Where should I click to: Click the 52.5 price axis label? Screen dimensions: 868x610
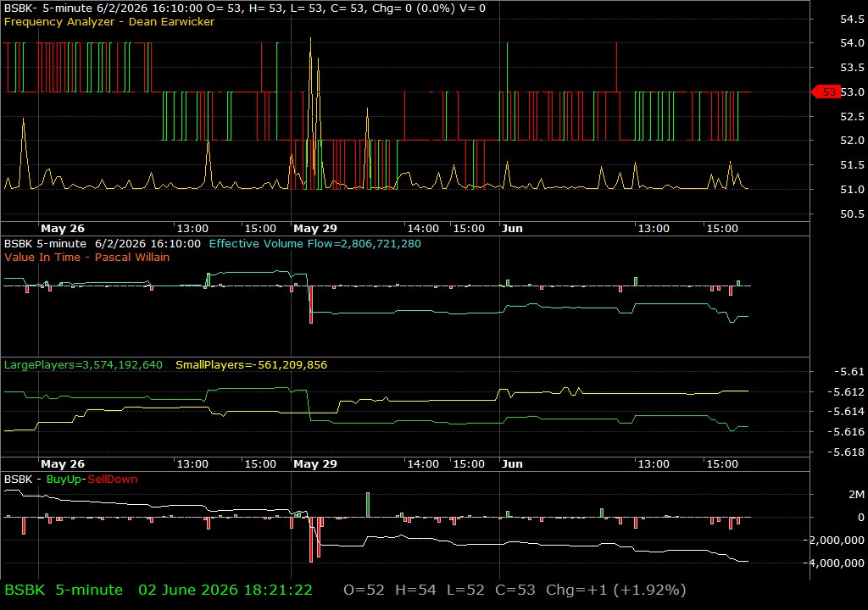tap(852, 116)
